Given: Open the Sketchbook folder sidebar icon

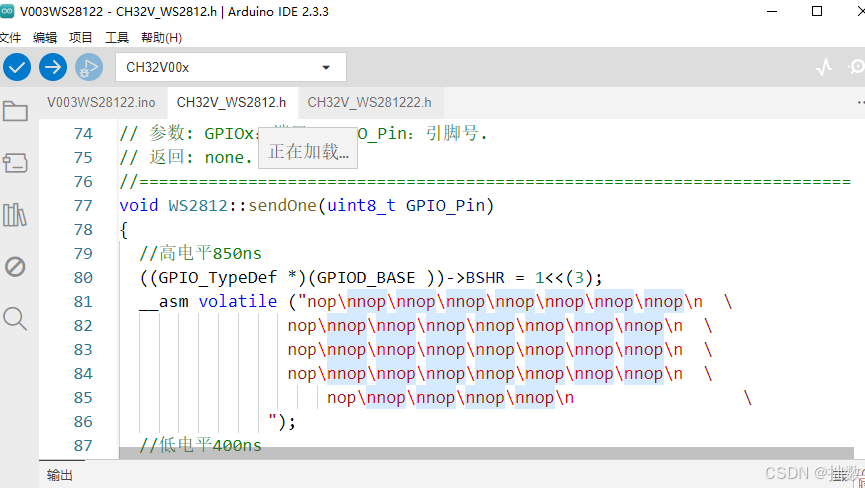Looking at the screenshot, I should pos(15,111).
